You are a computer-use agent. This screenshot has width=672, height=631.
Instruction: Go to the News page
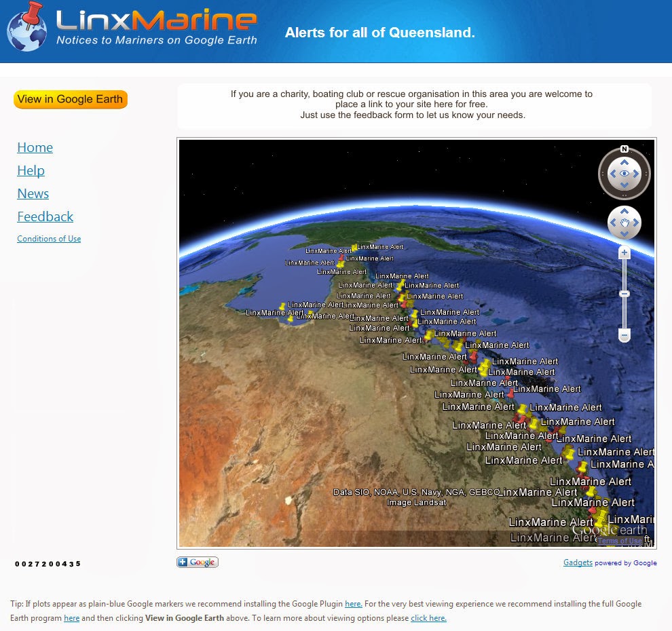tap(33, 193)
